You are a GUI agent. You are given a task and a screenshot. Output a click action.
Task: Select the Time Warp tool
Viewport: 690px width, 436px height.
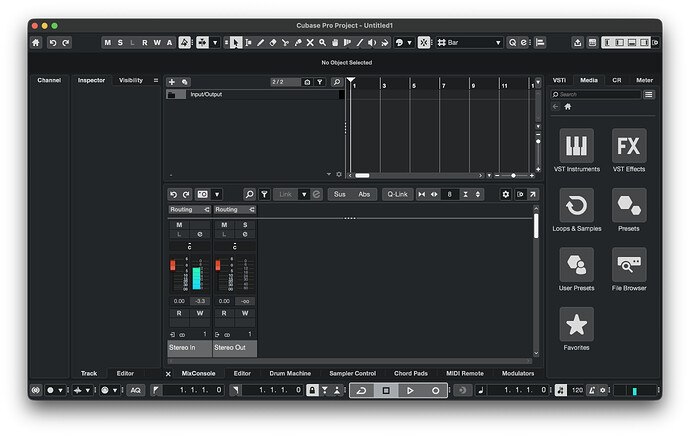coord(347,43)
